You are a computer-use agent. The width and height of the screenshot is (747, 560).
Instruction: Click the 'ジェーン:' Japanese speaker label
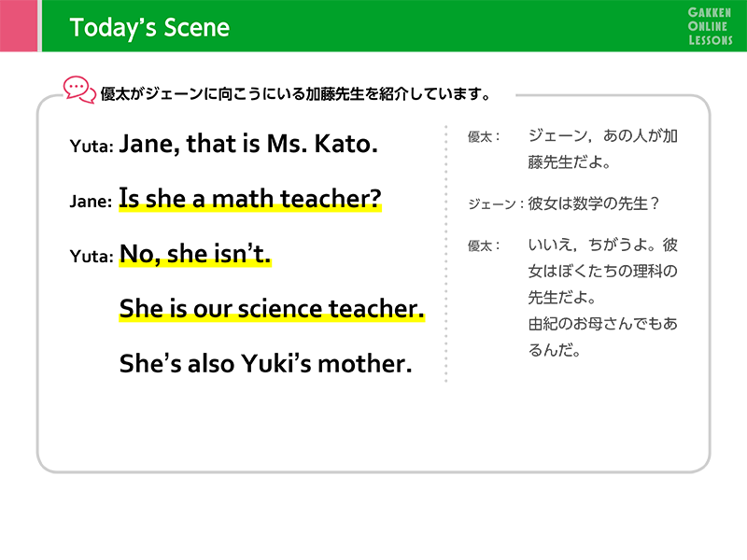coord(496,204)
